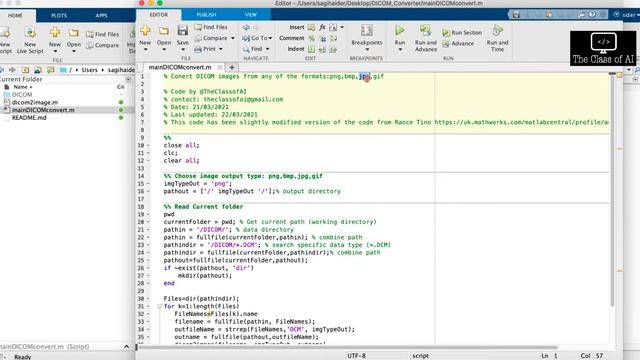Toggle breakpoint dash on line 10
This screenshot has width=640, height=360.
[x=148, y=145]
